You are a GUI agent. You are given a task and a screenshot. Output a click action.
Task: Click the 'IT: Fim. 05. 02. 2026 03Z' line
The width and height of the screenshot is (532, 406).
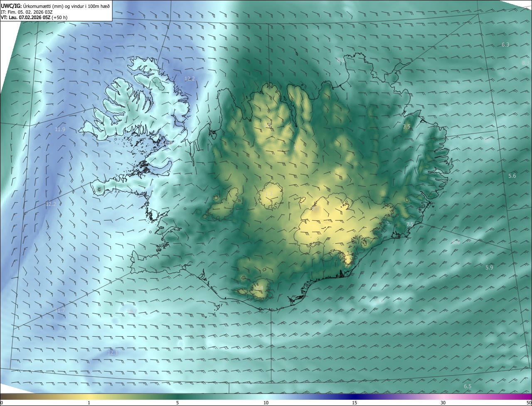27,12
